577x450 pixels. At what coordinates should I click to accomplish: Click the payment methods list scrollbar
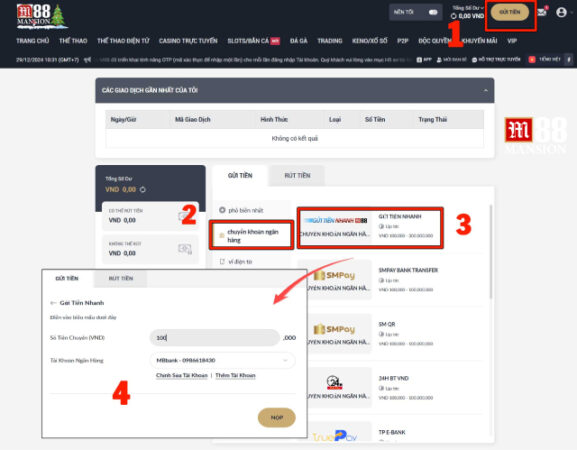coord(490,252)
